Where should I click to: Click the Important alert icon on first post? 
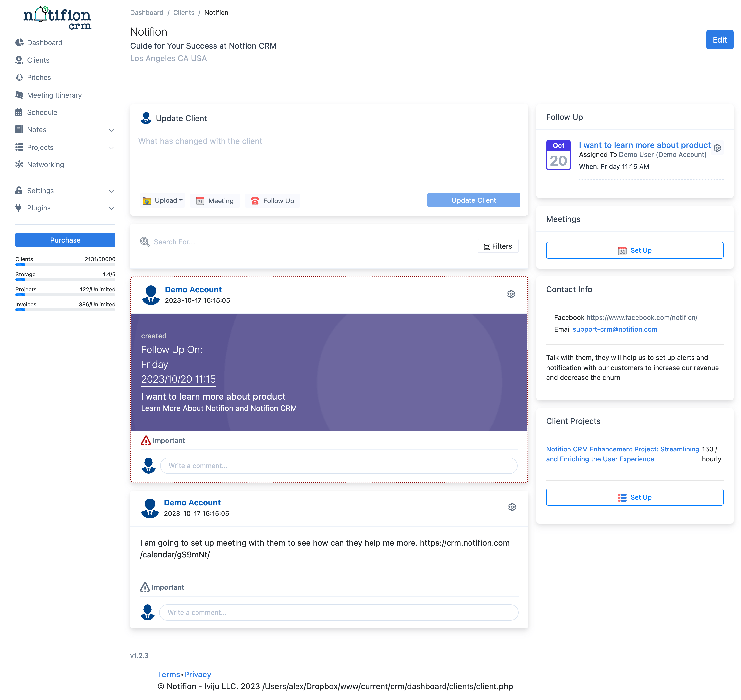[x=146, y=440]
